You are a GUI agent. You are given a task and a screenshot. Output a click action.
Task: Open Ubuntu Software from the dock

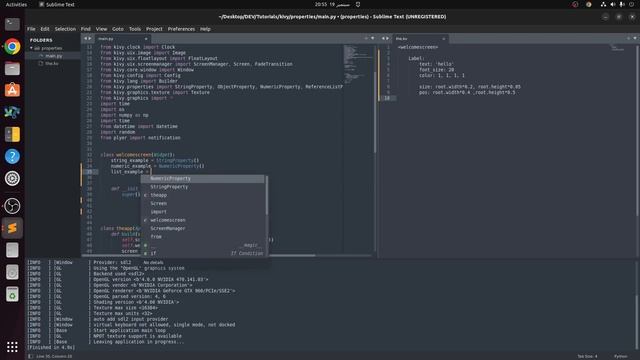pos(12,90)
